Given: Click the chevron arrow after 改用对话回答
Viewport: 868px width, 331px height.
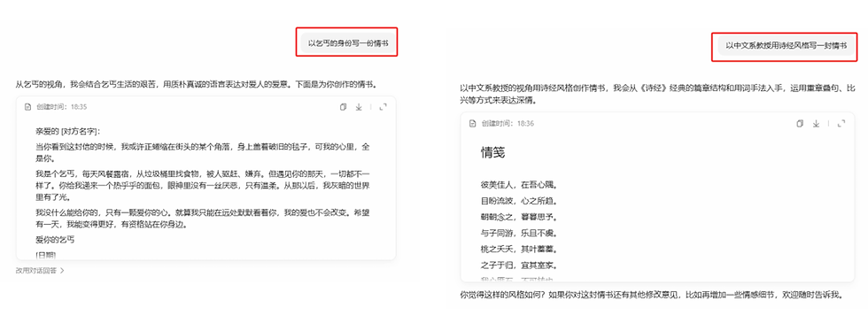Looking at the screenshot, I should click(x=63, y=271).
